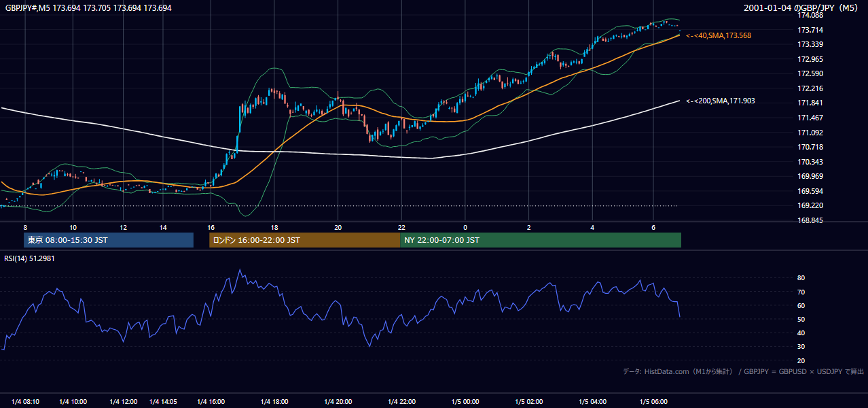Click hour tick 16 under price chart
The image size is (868, 408).
(211, 227)
